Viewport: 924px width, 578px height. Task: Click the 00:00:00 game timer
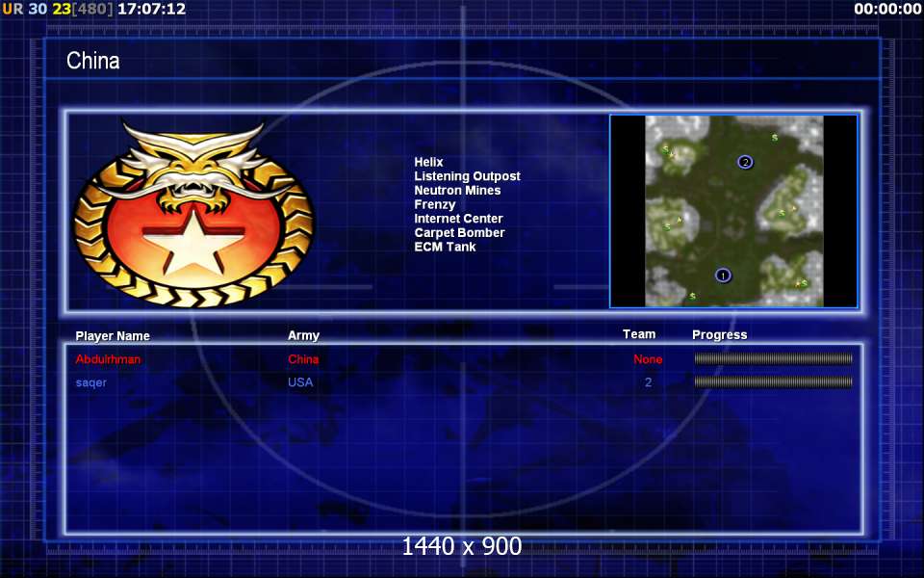(887, 9)
